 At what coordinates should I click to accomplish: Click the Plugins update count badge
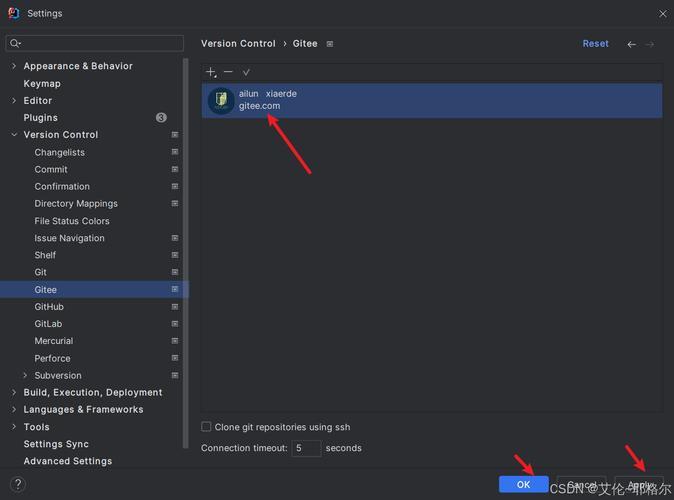pyautogui.click(x=161, y=118)
